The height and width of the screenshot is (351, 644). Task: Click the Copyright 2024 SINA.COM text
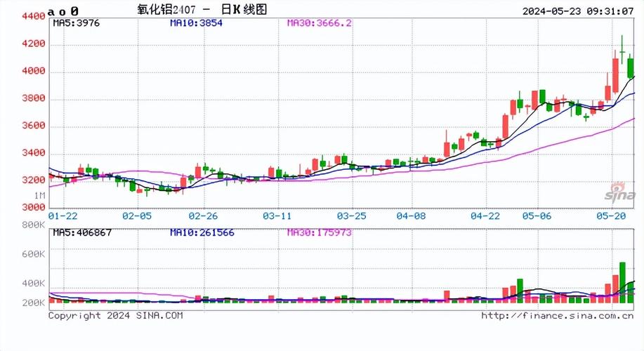point(115,316)
